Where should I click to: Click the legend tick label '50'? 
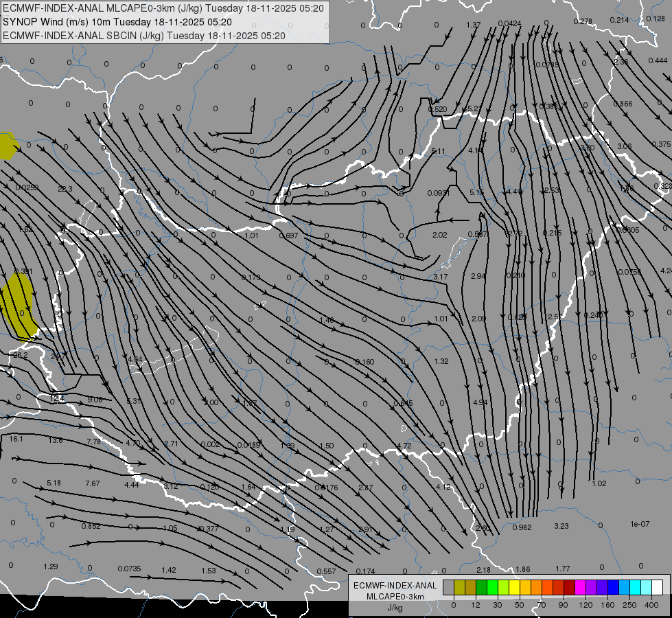pos(520,605)
